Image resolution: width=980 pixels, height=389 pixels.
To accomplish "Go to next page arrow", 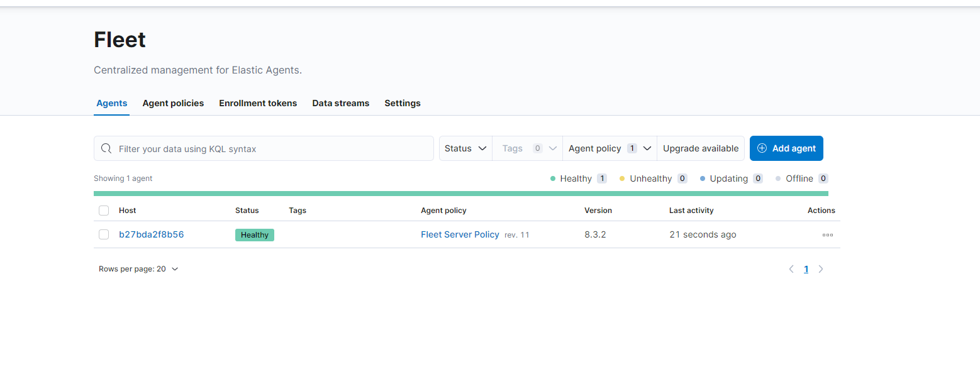I will pos(821,269).
